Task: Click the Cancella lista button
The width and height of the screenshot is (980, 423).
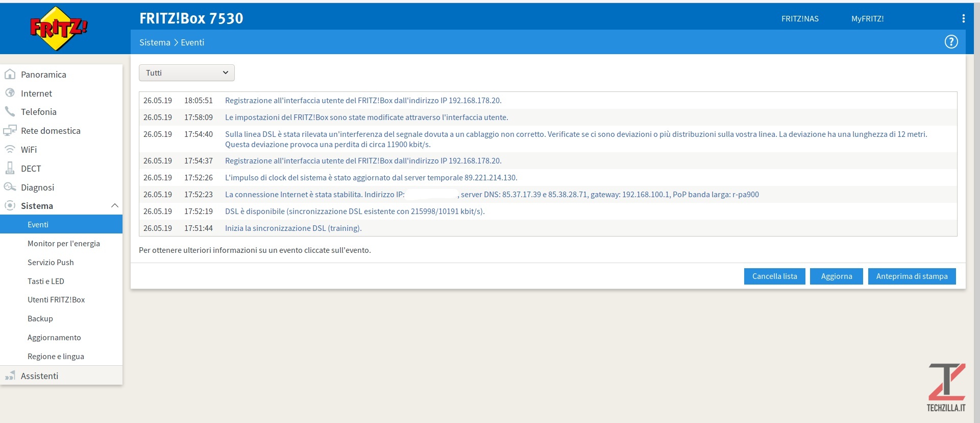Action: [774, 276]
